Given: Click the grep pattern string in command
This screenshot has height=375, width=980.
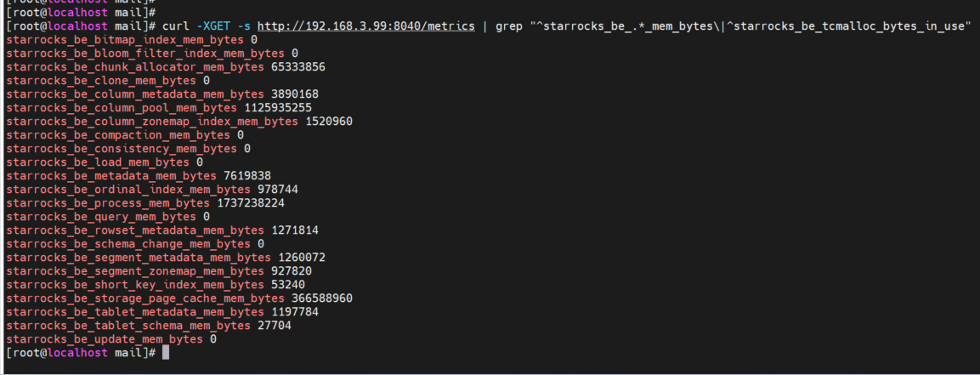Looking at the screenshot, I should tap(750, 26).
